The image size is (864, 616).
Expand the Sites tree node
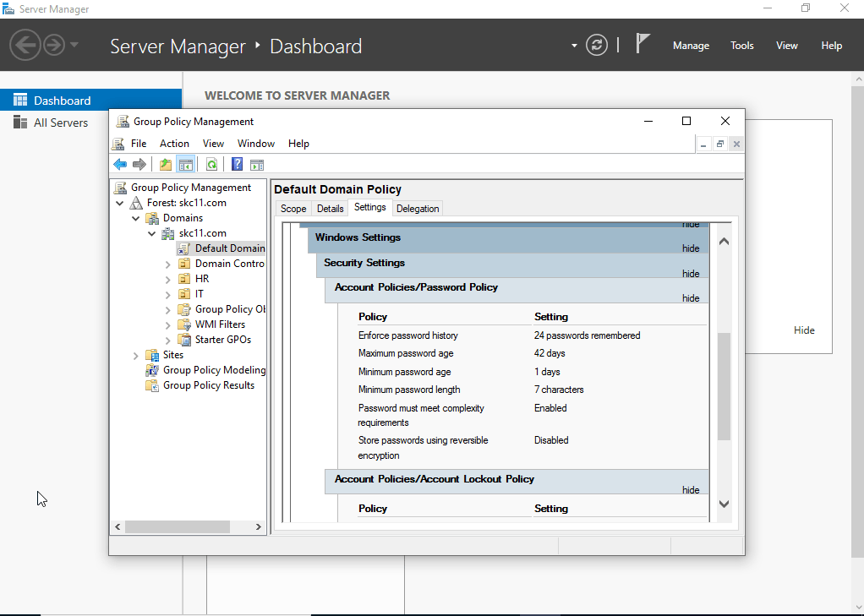pos(136,356)
